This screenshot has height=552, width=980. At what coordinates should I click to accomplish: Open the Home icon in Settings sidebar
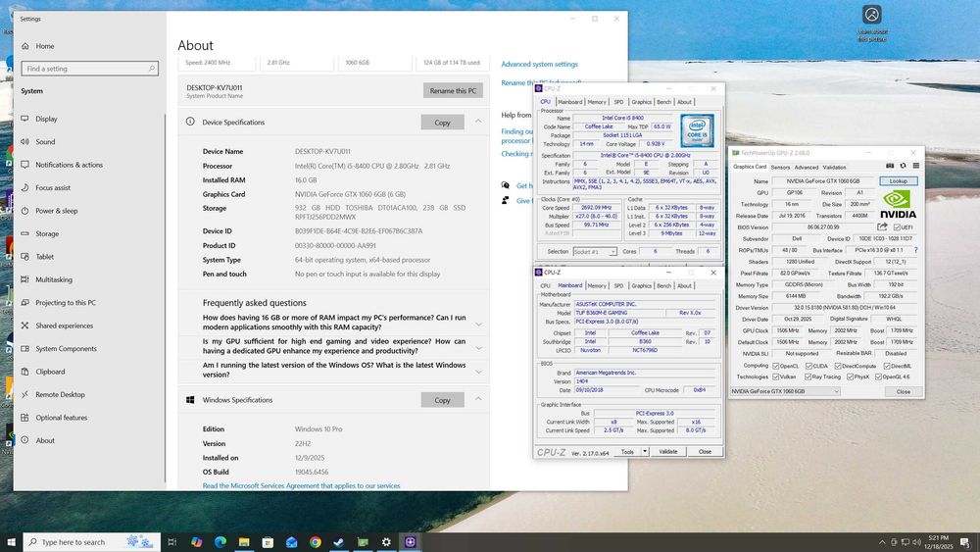point(25,46)
